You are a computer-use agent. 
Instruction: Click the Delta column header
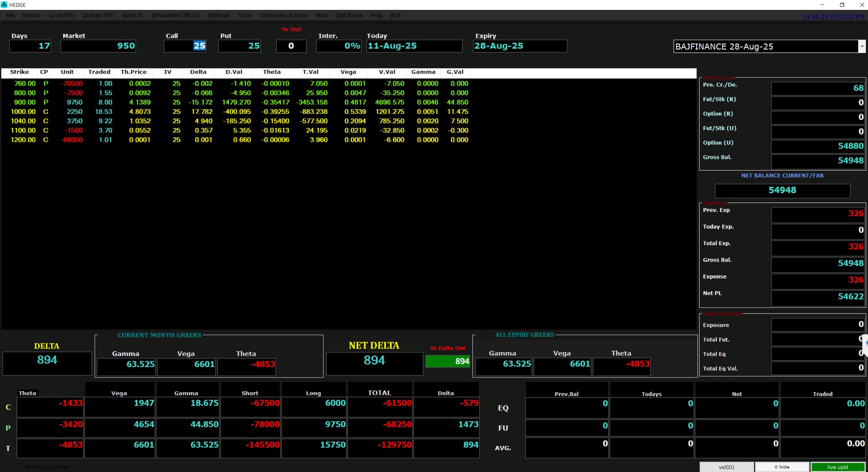tap(198, 72)
